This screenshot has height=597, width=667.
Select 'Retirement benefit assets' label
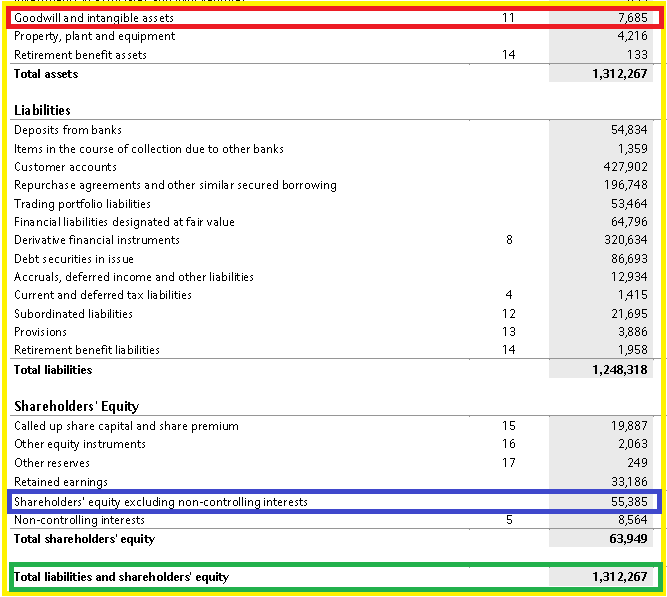coord(80,55)
